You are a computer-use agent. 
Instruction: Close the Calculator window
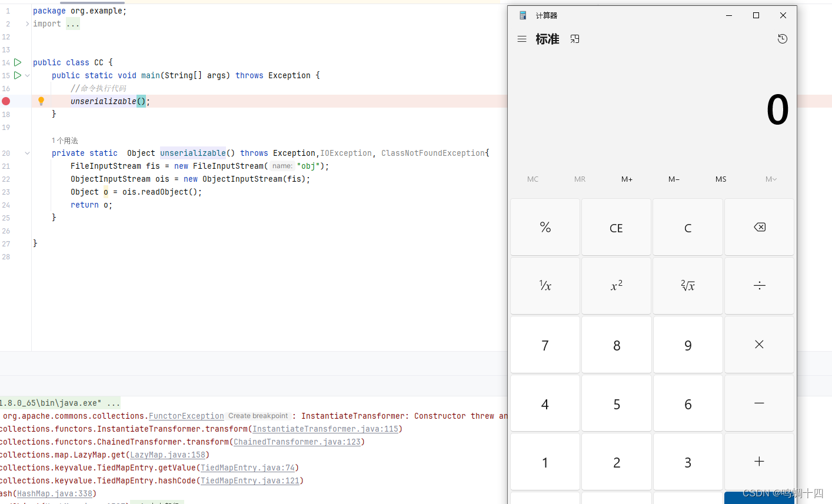click(x=783, y=15)
